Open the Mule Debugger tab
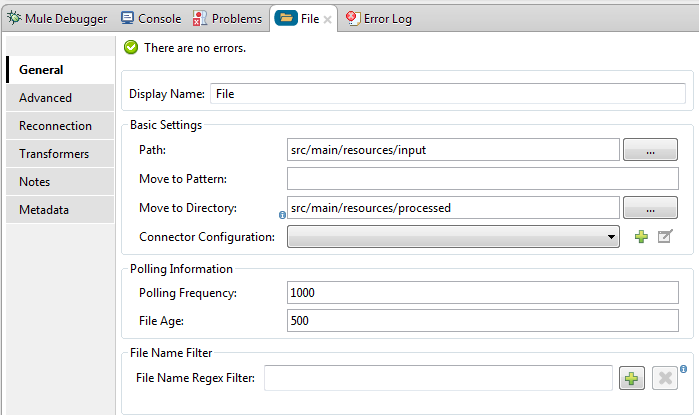 (57, 19)
